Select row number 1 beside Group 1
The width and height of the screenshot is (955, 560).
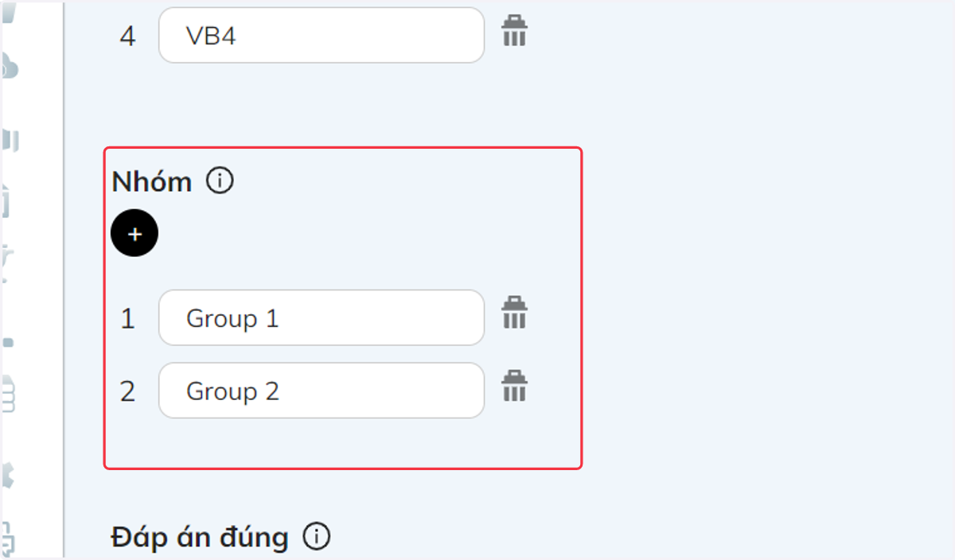127,319
